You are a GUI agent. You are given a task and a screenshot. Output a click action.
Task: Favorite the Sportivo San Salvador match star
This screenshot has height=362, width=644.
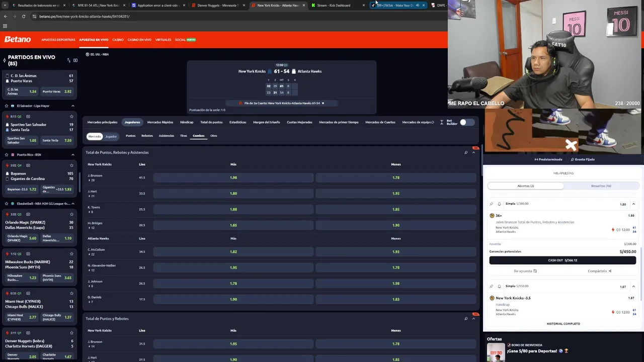point(71,116)
